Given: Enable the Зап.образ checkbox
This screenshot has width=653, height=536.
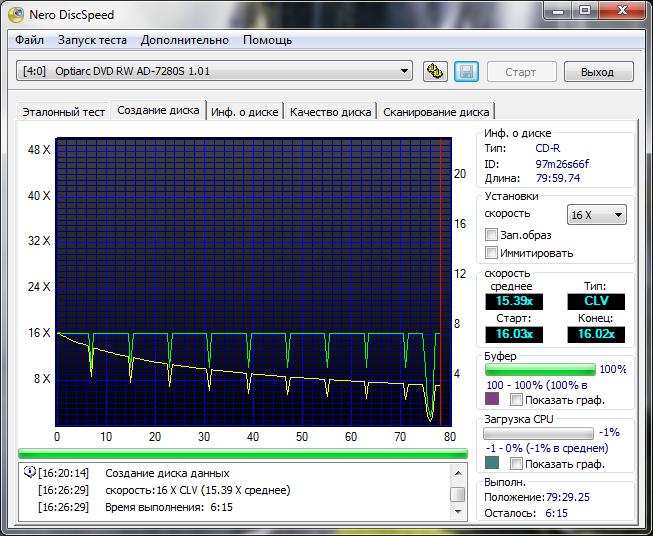Looking at the screenshot, I should tap(491, 234).
